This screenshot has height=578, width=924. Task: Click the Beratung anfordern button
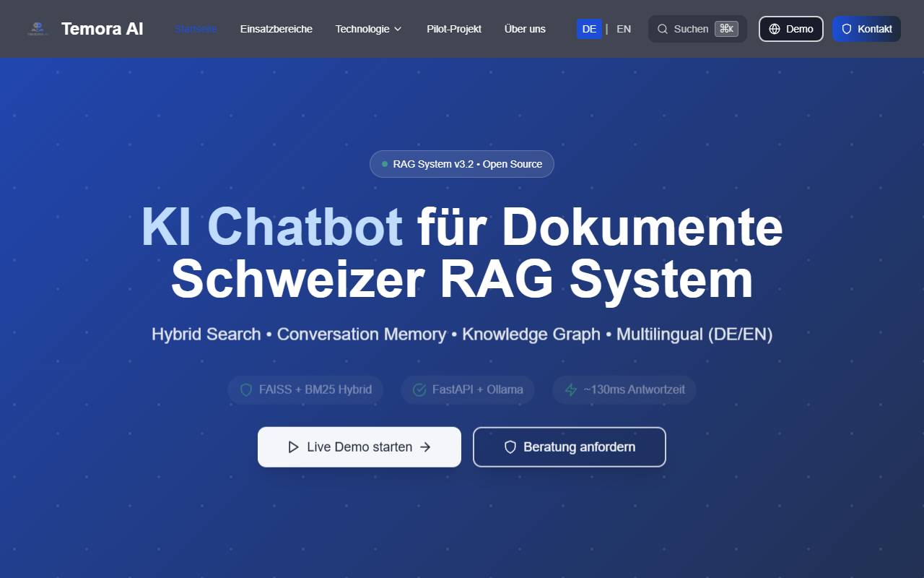(570, 447)
